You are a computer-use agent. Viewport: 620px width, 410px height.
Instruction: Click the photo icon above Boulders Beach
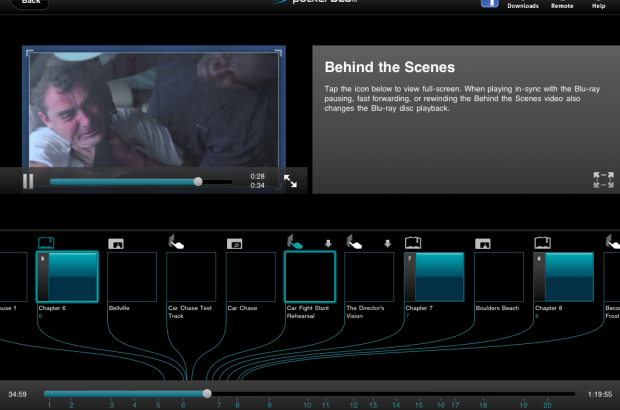point(483,243)
